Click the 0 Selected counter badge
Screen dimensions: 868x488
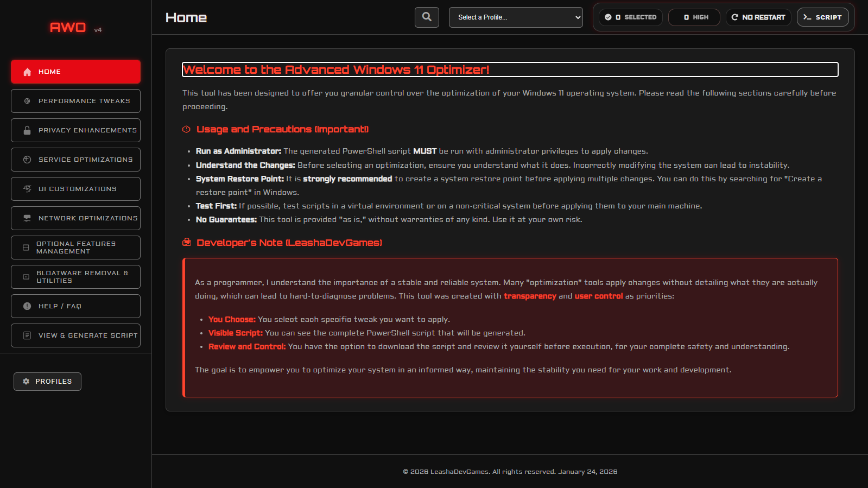pos(631,17)
